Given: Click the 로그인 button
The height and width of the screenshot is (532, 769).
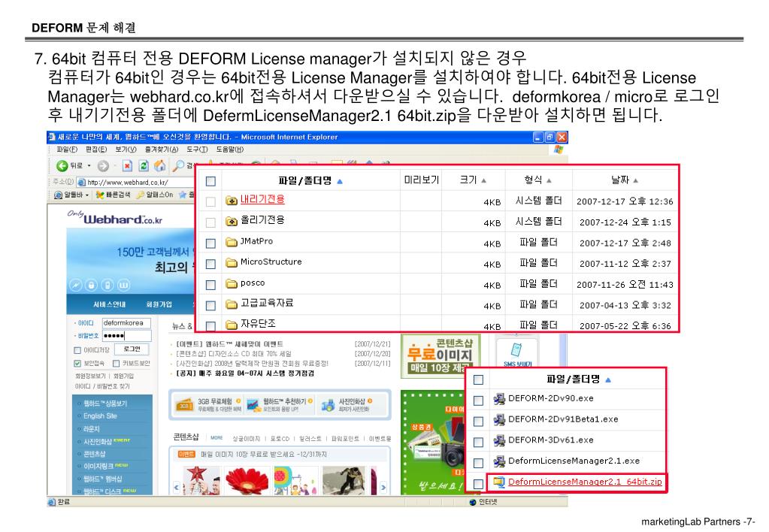Looking at the screenshot, I should click(132, 349).
